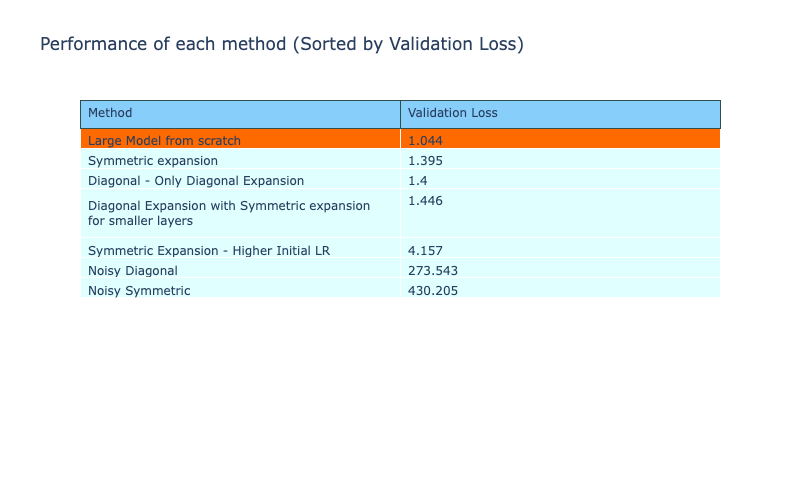Select the 'Symmetric expansion' method cell

coord(153,160)
